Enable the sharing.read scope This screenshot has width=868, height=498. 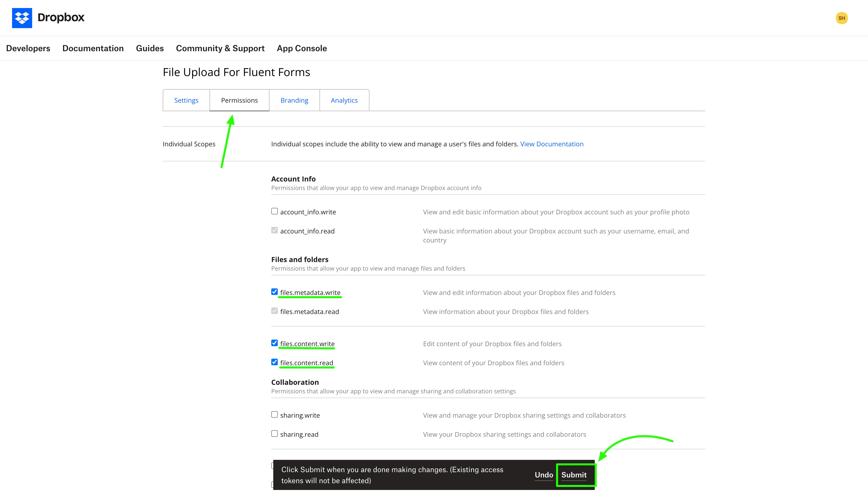click(274, 433)
